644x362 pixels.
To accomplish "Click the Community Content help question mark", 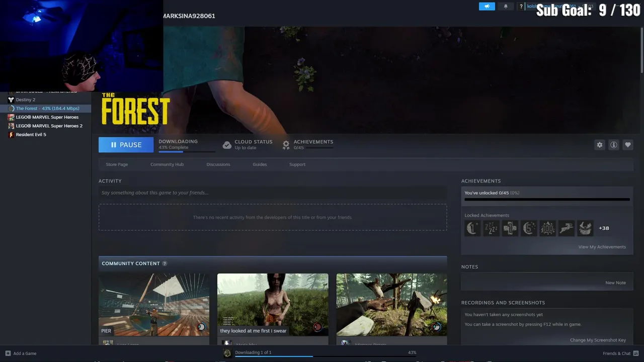I will click(165, 263).
